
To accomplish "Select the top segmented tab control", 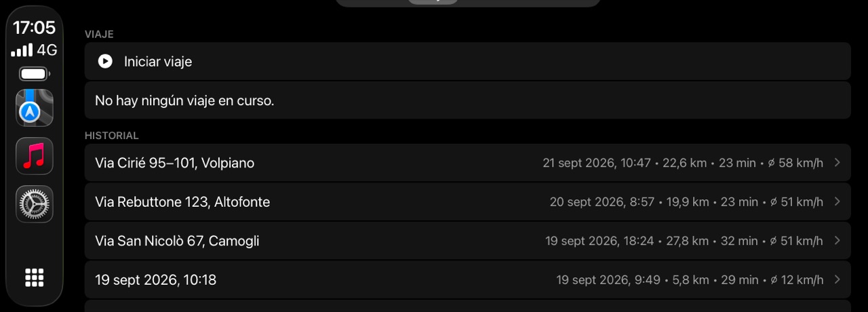I will pos(468,2).
